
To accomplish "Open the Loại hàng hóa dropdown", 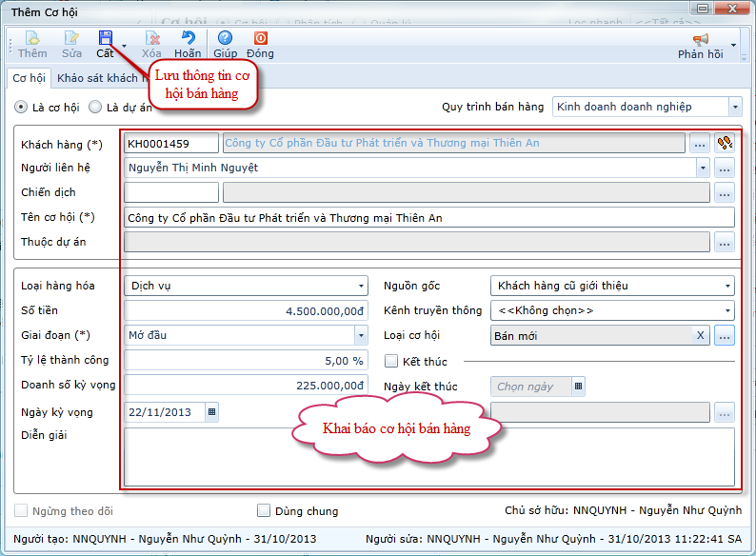I will (x=361, y=286).
